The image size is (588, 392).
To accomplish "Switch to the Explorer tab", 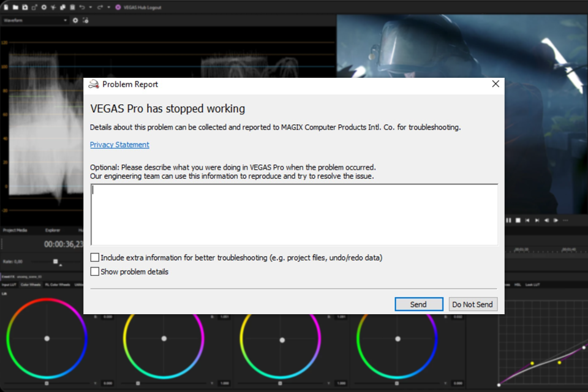I will point(53,230).
